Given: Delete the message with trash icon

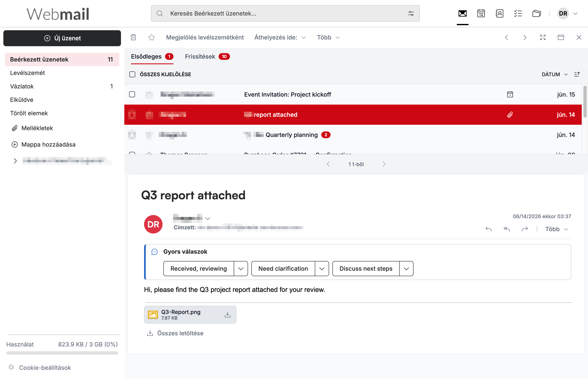Looking at the screenshot, I should pos(133,37).
